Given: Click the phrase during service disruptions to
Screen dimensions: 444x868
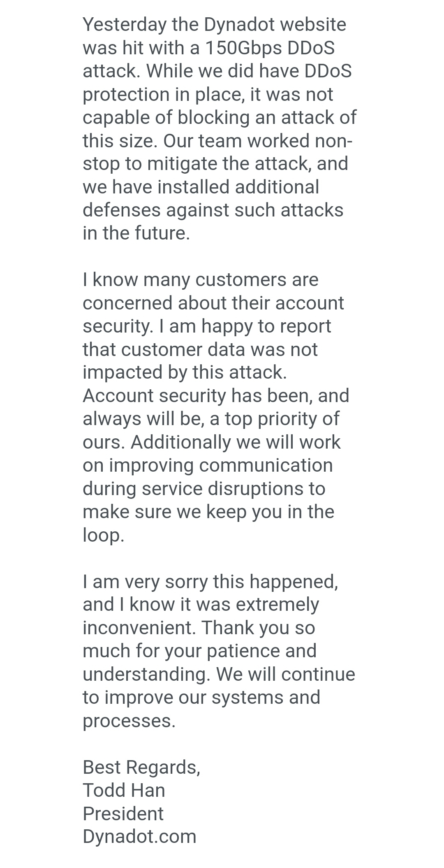Looking at the screenshot, I should coord(204,489).
